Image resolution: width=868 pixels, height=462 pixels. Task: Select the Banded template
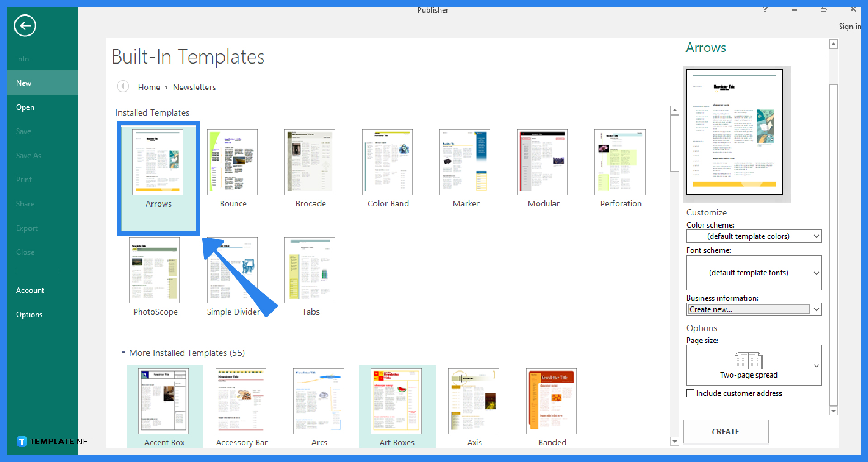click(x=551, y=401)
